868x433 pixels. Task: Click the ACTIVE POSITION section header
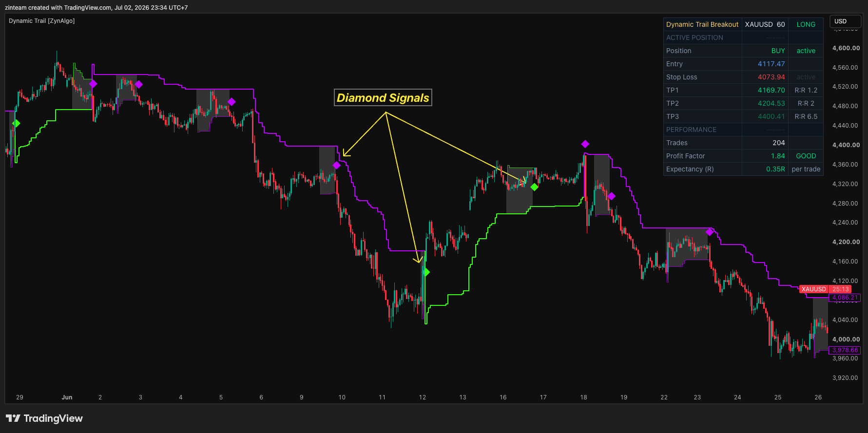tap(694, 38)
